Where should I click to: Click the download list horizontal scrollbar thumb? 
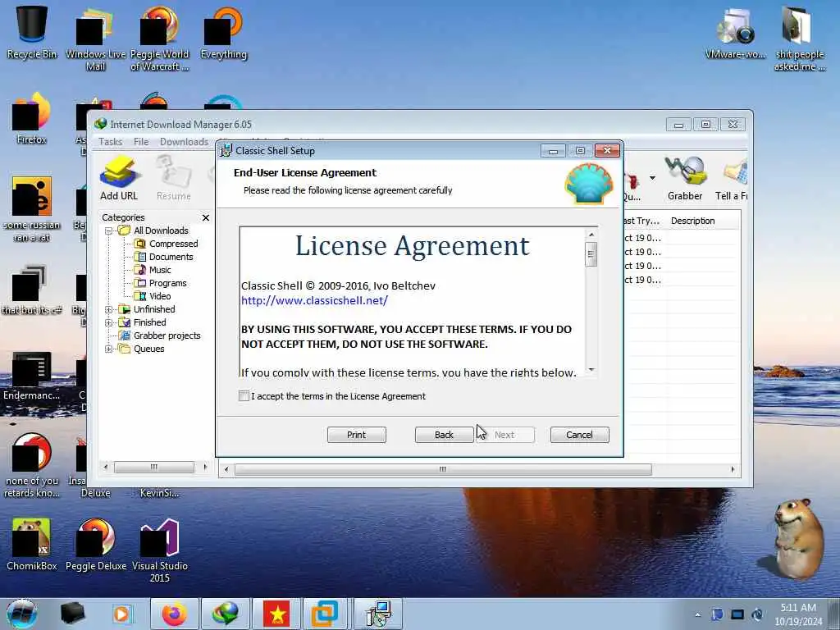point(442,469)
